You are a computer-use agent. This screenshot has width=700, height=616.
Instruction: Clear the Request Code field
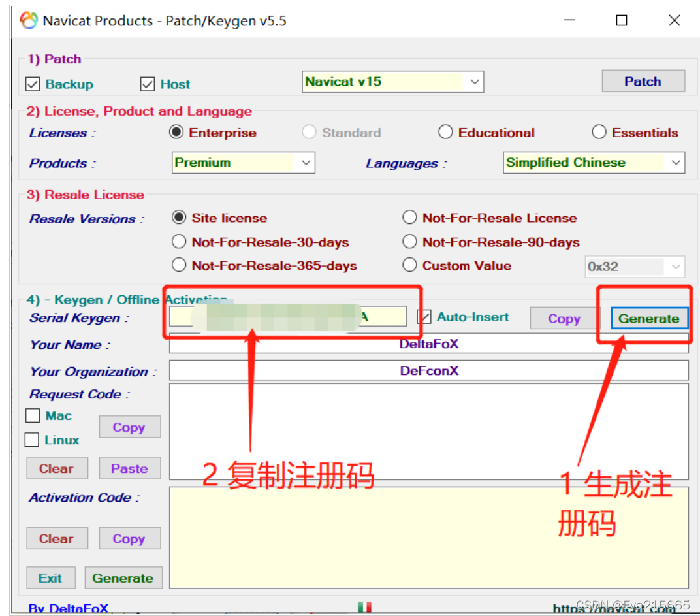coord(57,468)
